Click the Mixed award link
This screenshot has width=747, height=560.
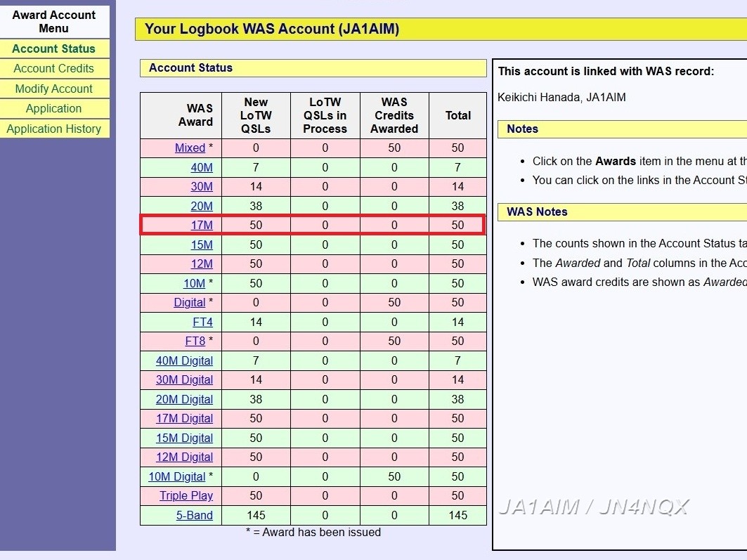click(190, 148)
